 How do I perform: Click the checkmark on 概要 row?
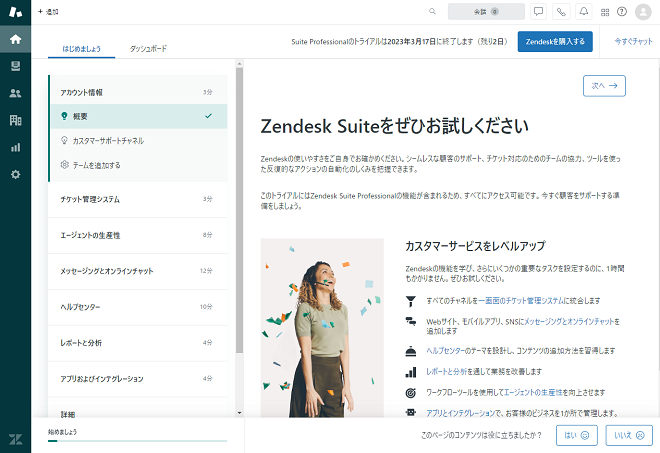(x=208, y=116)
